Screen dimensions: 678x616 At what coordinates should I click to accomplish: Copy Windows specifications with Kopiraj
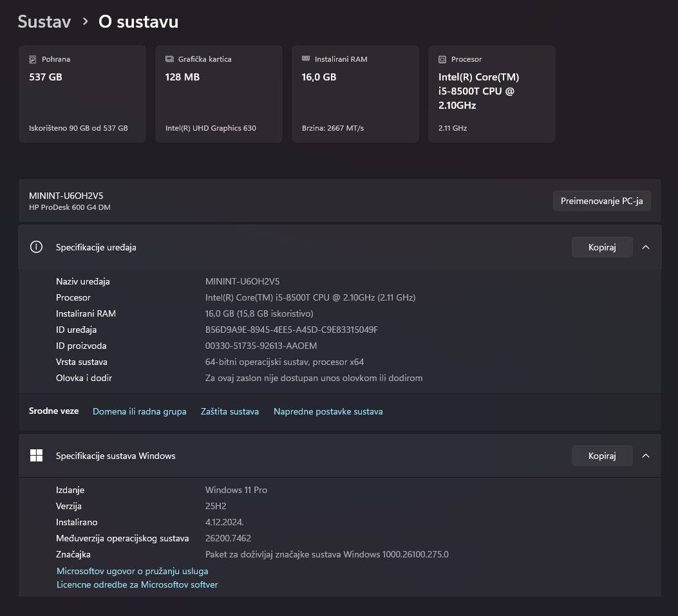[x=602, y=456]
